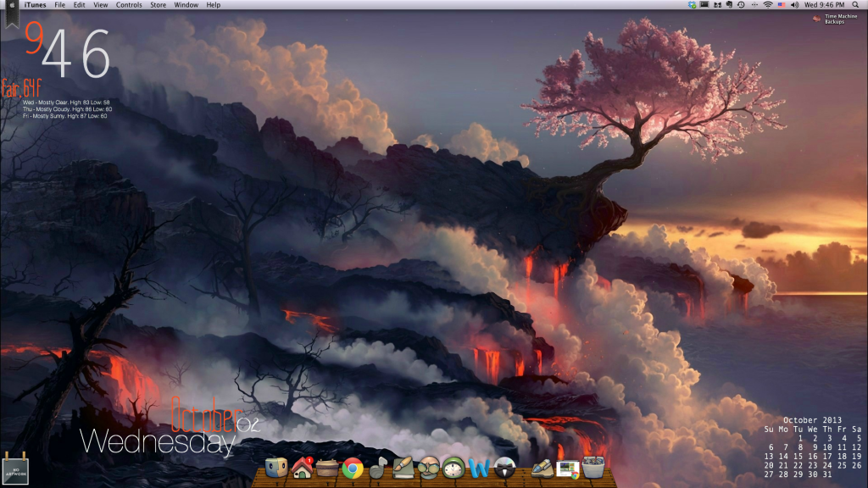Click the Evernote elephant menu bar icon
The width and height of the screenshot is (868, 488).
click(x=729, y=5)
